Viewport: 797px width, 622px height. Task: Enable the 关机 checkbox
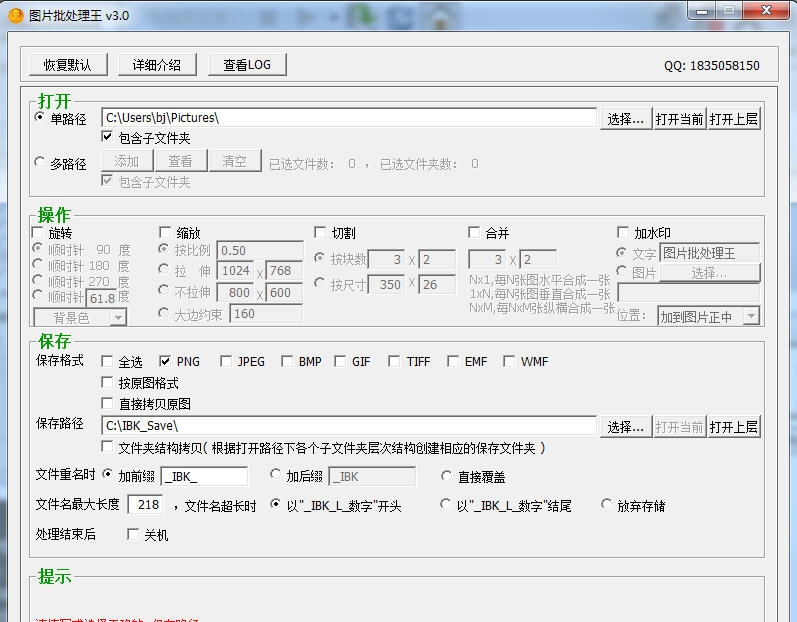point(133,534)
